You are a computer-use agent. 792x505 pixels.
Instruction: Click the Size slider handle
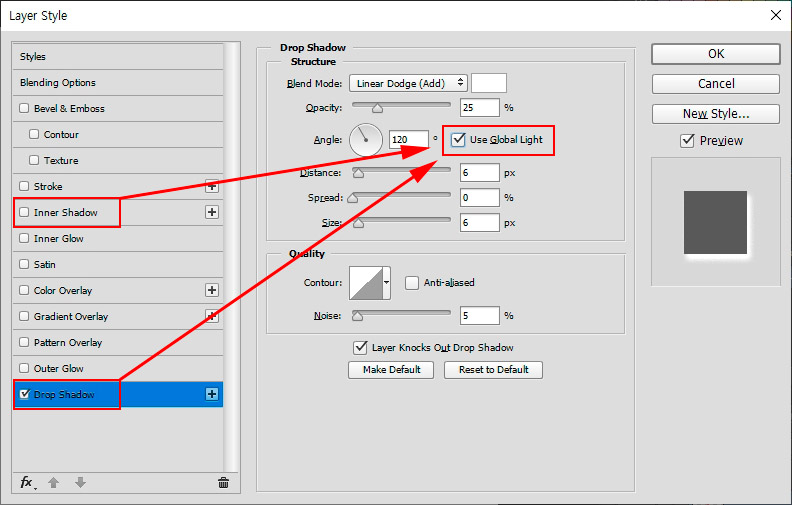[358, 223]
